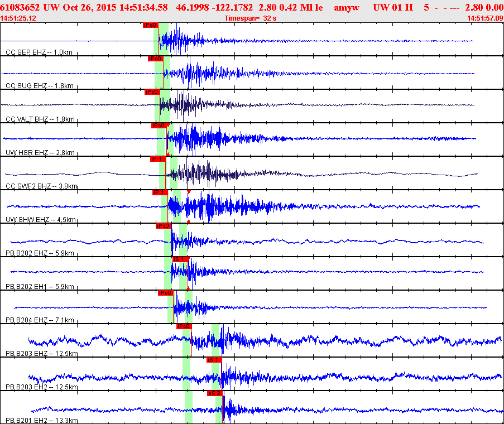This screenshot has height=424, width=504.
Task: Click the PB B203 EH2 -- 12.5km channel label
Action: (x=42, y=387)
